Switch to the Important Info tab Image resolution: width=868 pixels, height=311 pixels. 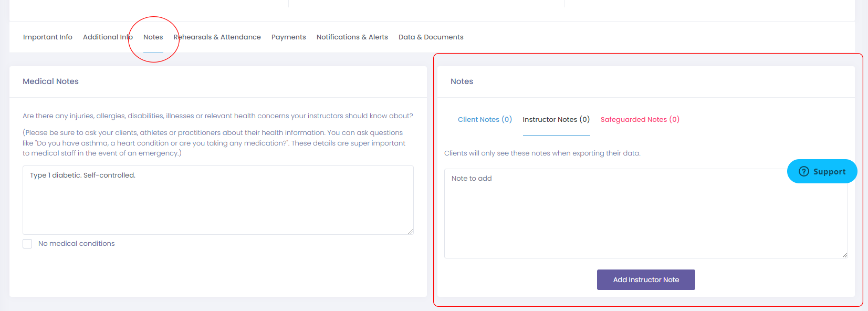point(48,37)
